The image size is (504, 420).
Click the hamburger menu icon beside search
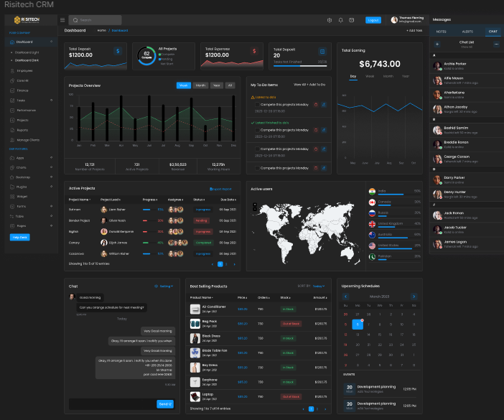pyautogui.click(x=62, y=20)
